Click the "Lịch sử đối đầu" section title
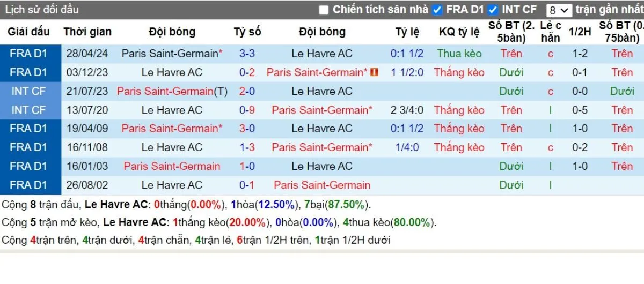Image resolution: width=644 pixels, height=284 pixels. (x=41, y=10)
